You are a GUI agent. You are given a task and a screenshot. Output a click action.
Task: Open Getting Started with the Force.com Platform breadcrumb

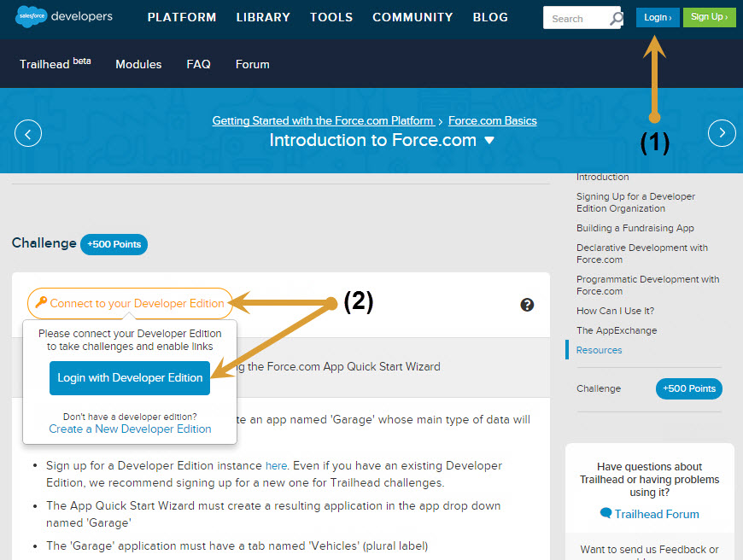[323, 121]
